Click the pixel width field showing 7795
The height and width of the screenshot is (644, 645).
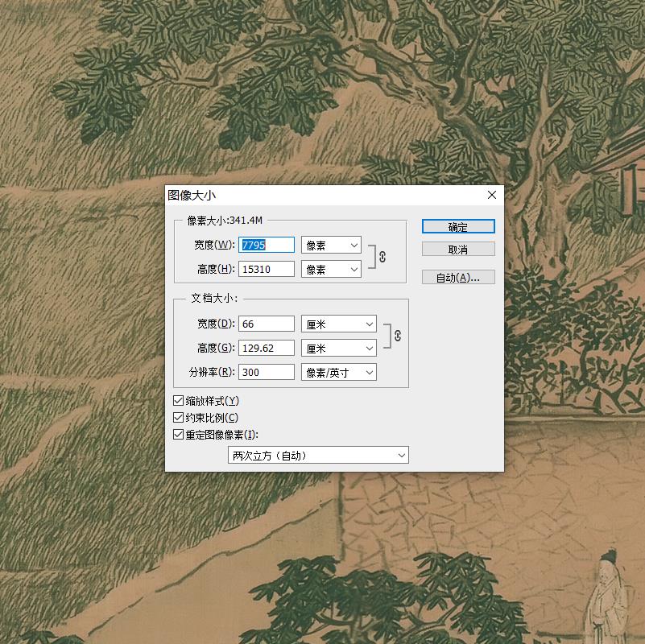click(x=267, y=245)
